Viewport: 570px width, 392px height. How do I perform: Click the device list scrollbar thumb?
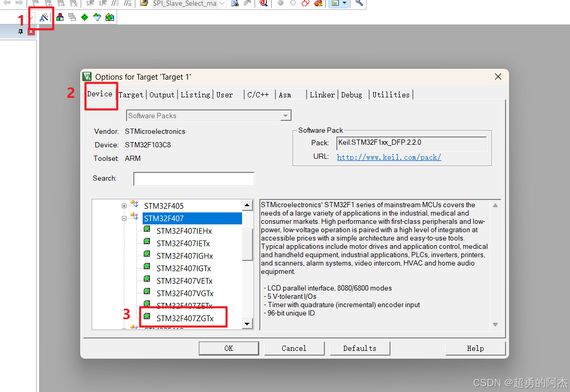[x=247, y=244]
